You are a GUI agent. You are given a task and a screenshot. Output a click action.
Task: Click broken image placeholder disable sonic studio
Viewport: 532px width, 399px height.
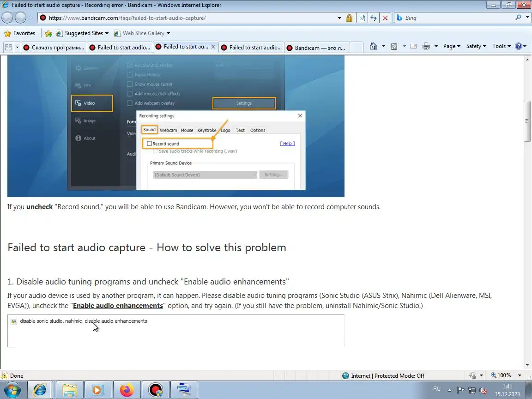(x=176, y=331)
